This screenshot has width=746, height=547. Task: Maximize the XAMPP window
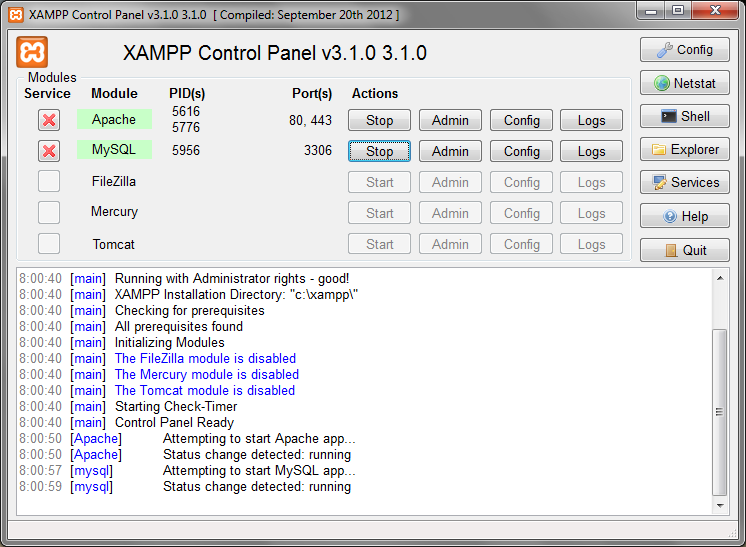click(678, 10)
